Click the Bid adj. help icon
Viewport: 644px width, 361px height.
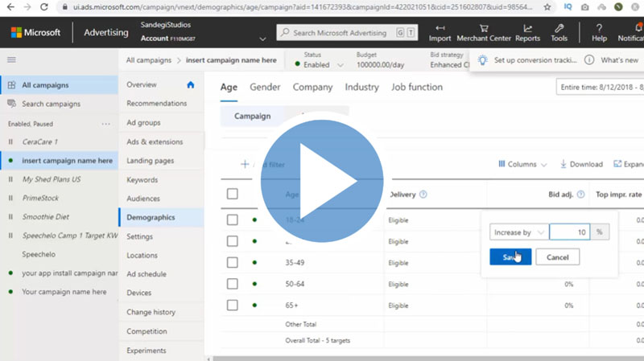(x=580, y=194)
